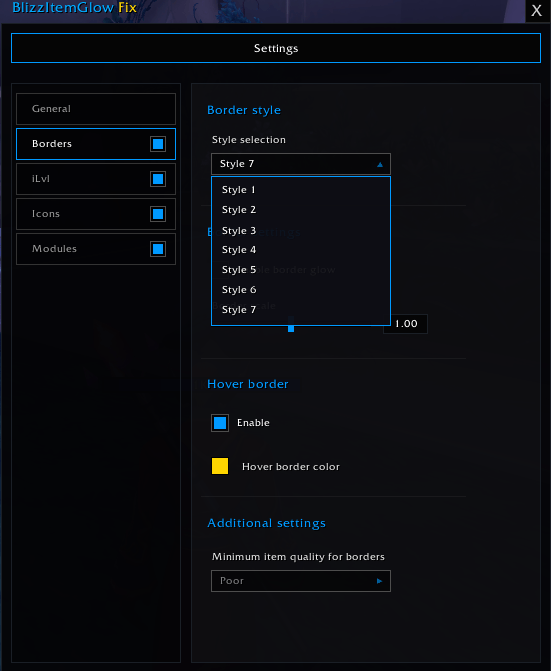Toggle the Modules checkbox
This screenshot has height=671, width=551.
tap(158, 249)
